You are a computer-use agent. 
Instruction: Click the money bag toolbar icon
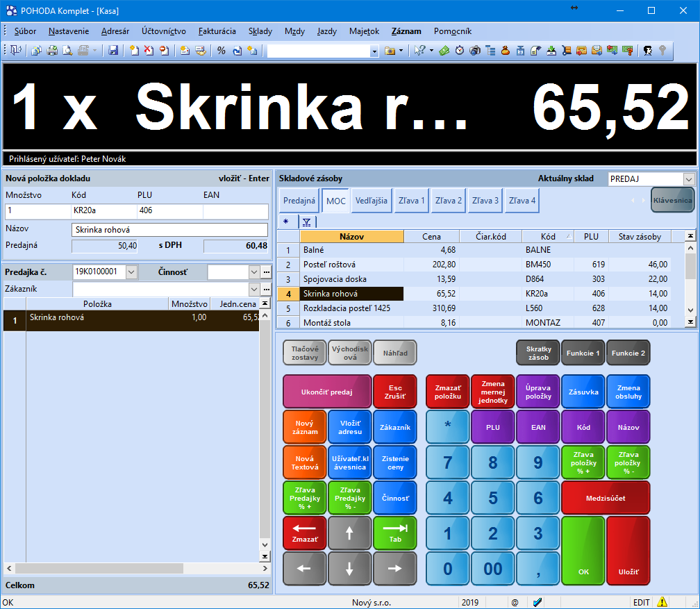[506, 51]
